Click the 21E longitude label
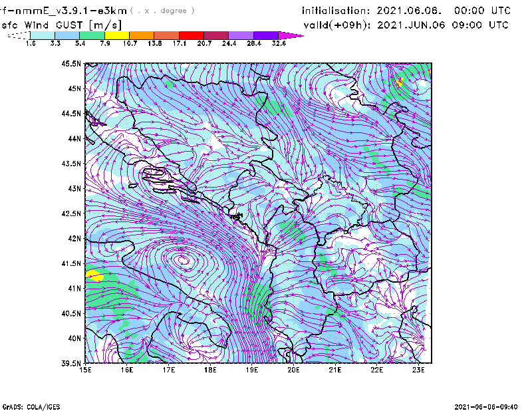Screen dimensions: 532x411 click(335, 370)
